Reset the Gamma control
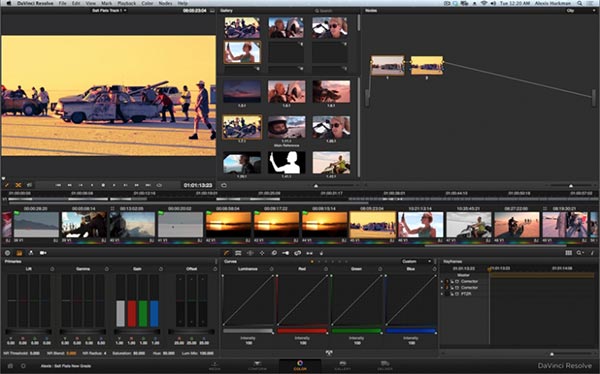The width and height of the screenshot is (600, 374). tap(107, 269)
